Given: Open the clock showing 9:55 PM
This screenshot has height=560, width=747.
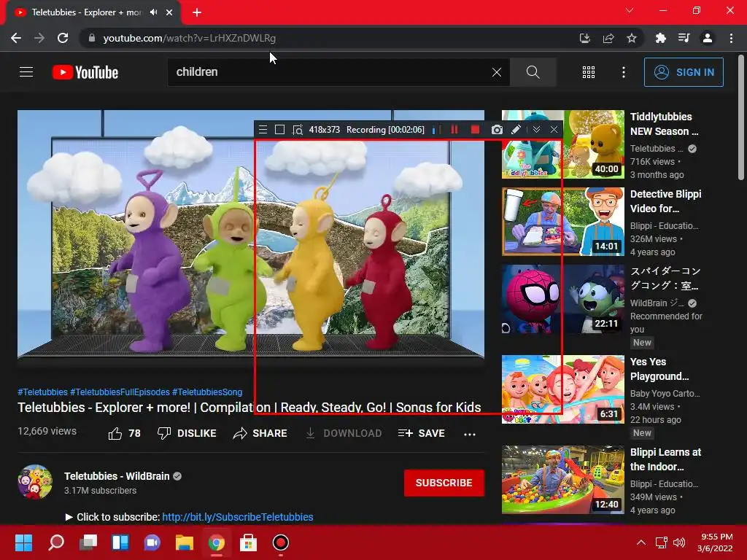Looking at the screenshot, I should click(x=715, y=542).
